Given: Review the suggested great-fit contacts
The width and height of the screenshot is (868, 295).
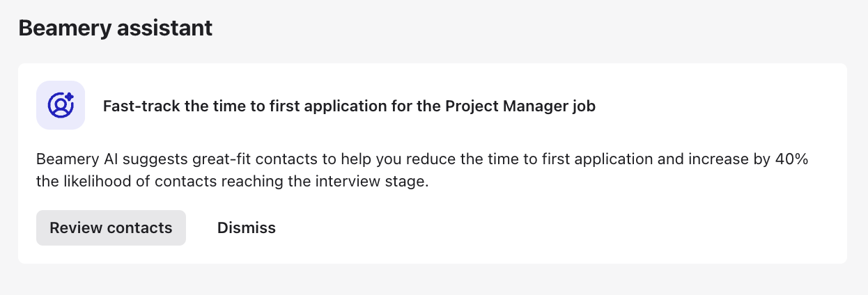Looking at the screenshot, I should [x=111, y=228].
